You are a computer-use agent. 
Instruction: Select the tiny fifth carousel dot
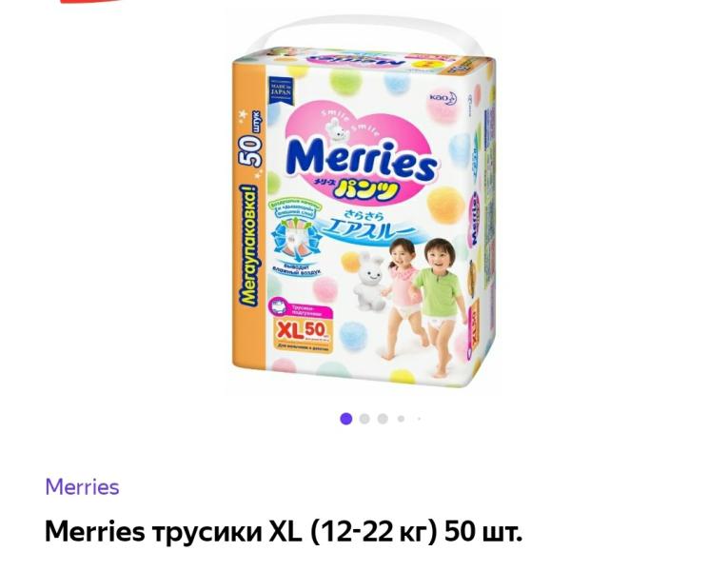coord(419,419)
